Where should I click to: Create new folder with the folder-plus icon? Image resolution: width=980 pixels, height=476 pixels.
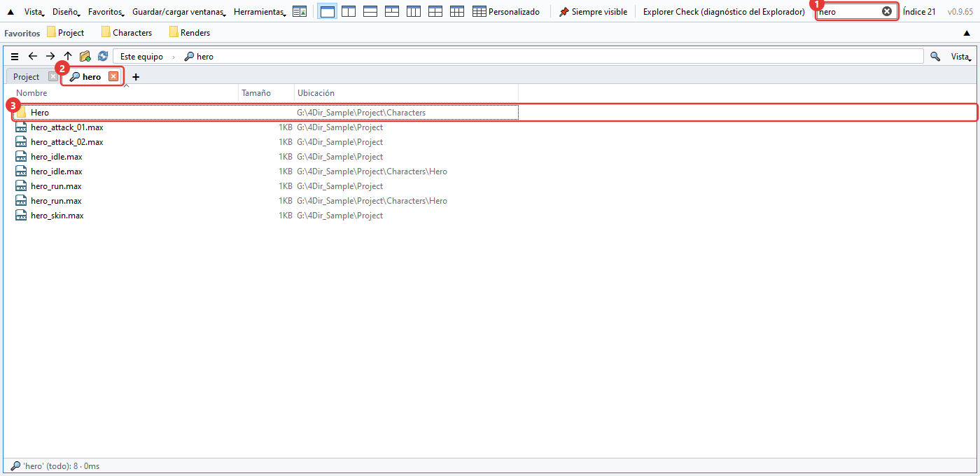coord(85,56)
